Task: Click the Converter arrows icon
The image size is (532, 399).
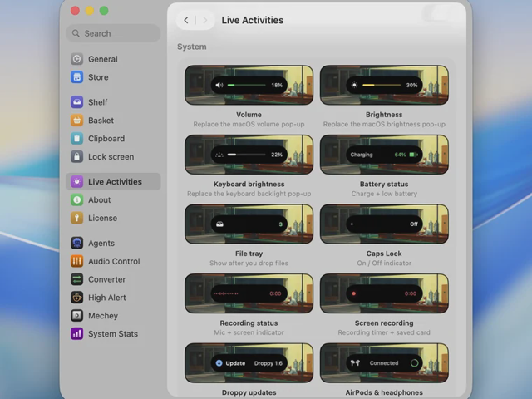Action: (77, 279)
